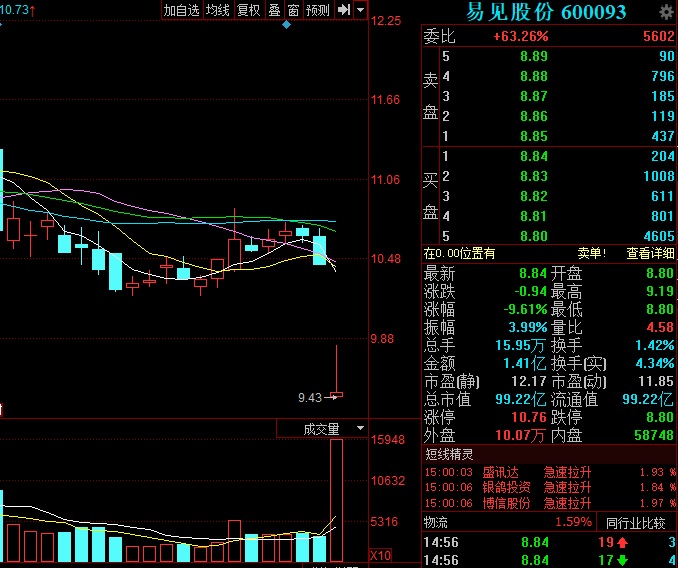Click the X10 volume scale indicator
The image size is (678, 568).
381,555
